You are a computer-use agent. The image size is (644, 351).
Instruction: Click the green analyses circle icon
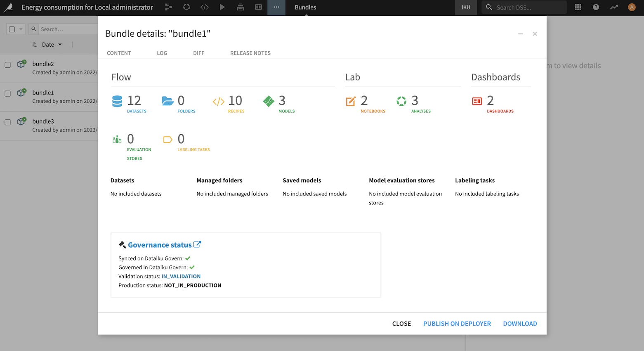pyautogui.click(x=401, y=101)
